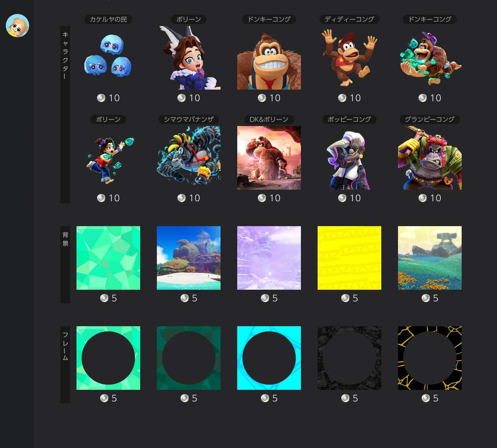Select the solid yellow patterned background
Viewport: 497px width, 448px height.
[x=349, y=258]
